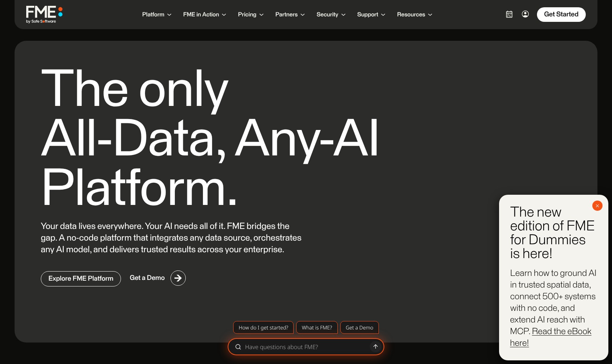Close the FME for Dummies popup

(597, 206)
